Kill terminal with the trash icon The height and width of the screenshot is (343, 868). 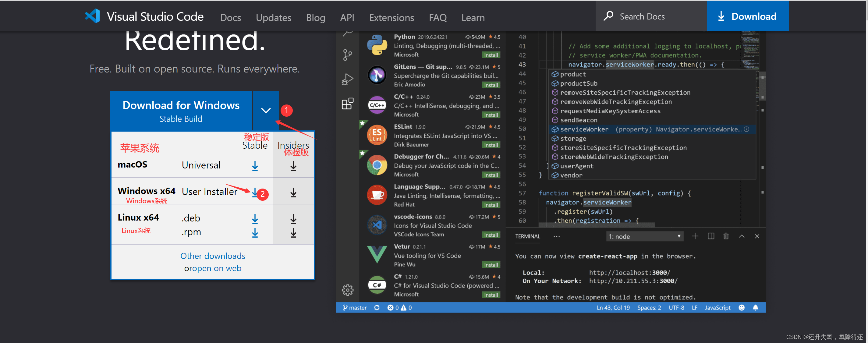(x=726, y=236)
